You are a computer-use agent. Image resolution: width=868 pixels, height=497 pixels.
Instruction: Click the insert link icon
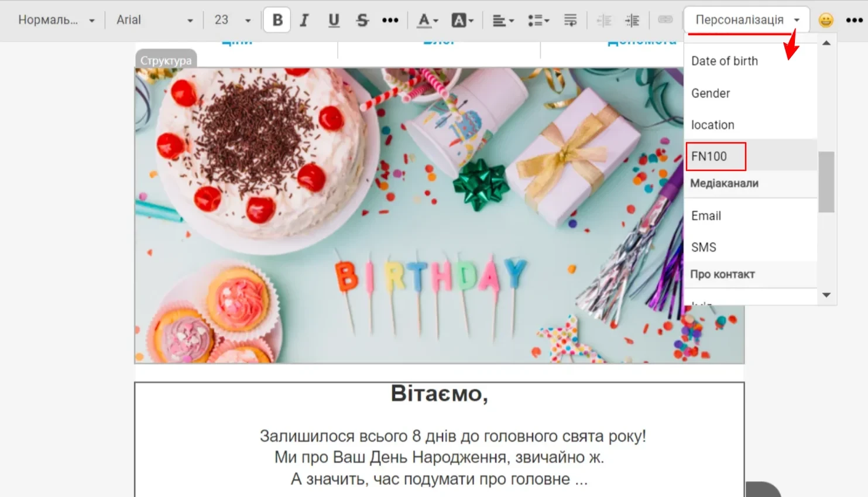pos(665,20)
